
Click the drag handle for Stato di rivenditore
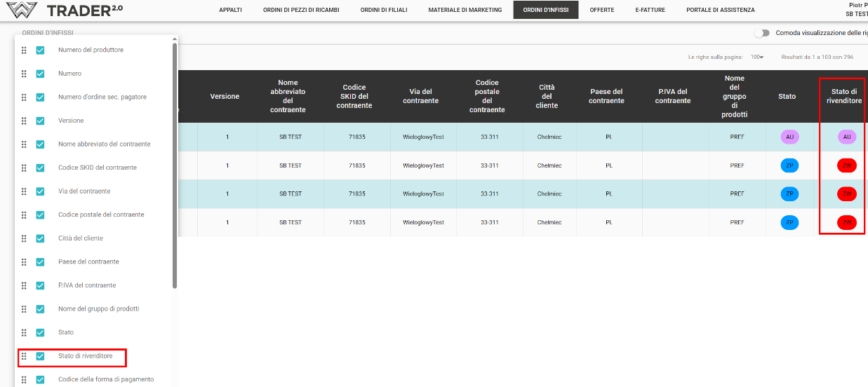[x=24, y=356]
